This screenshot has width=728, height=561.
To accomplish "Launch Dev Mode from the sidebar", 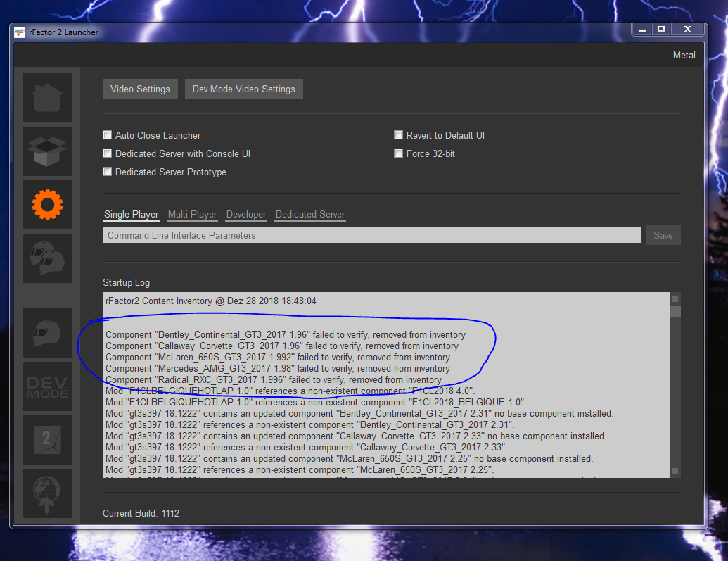I will pyautogui.click(x=47, y=386).
